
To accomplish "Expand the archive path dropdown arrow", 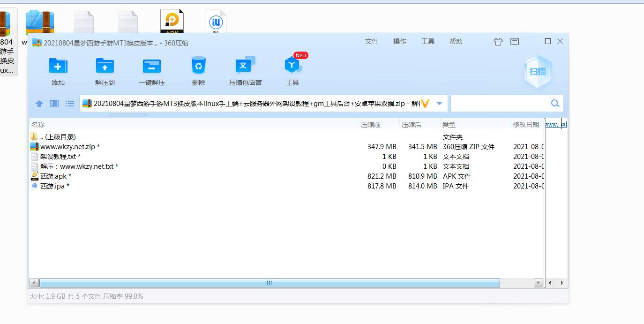I will pyautogui.click(x=439, y=104).
